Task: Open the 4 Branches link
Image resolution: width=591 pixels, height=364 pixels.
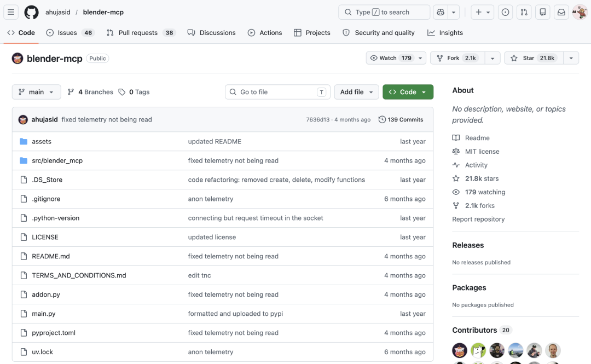Action: (x=90, y=92)
